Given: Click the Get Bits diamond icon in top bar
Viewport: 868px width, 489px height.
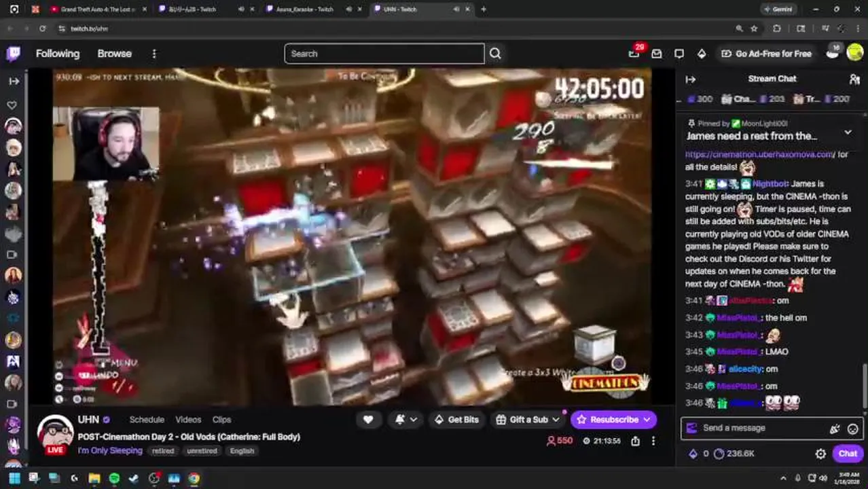Looking at the screenshot, I should pos(702,54).
